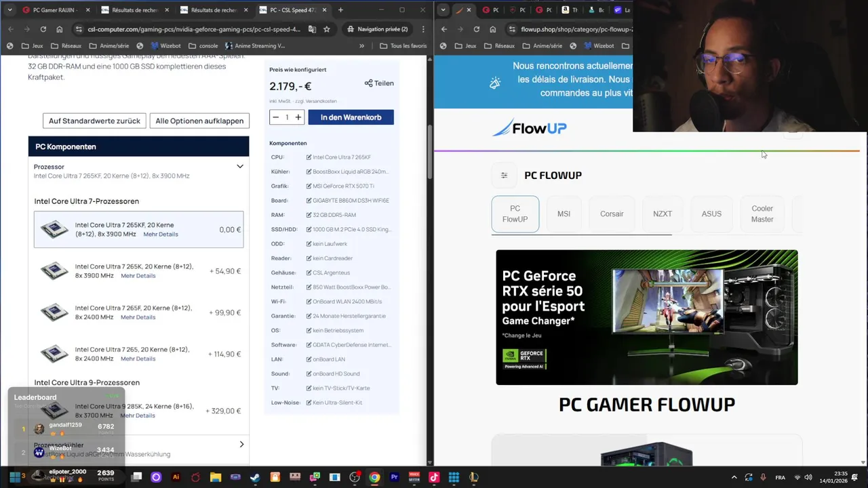The image size is (868, 488).
Task: Open Réseaux bookmark folder in CSL window
Action: tap(66, 46)
